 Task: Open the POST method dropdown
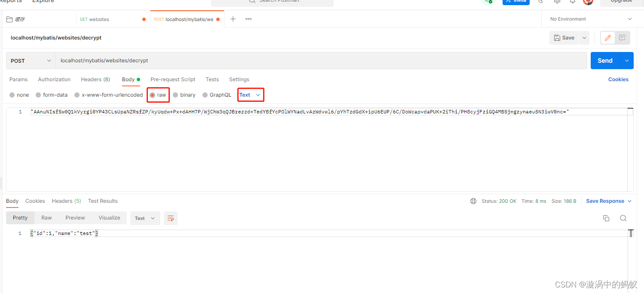(31, 61)
